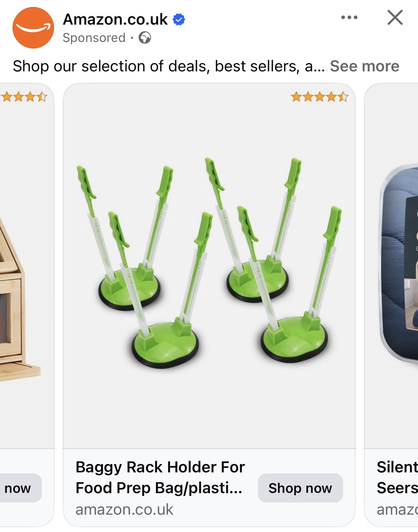Click the blue verified badge
Screen dimensions: 418x532
[179, 19]
